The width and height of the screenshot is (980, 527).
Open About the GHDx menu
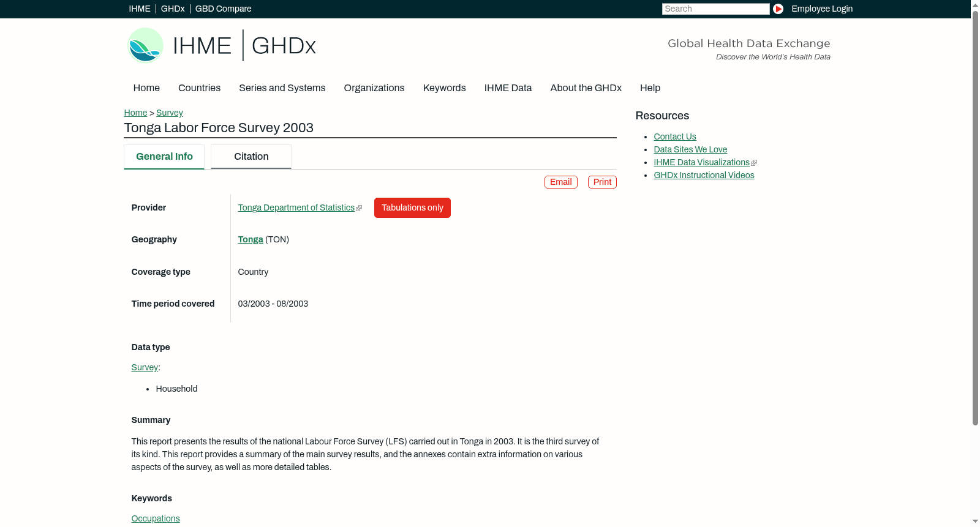[586, 88]
